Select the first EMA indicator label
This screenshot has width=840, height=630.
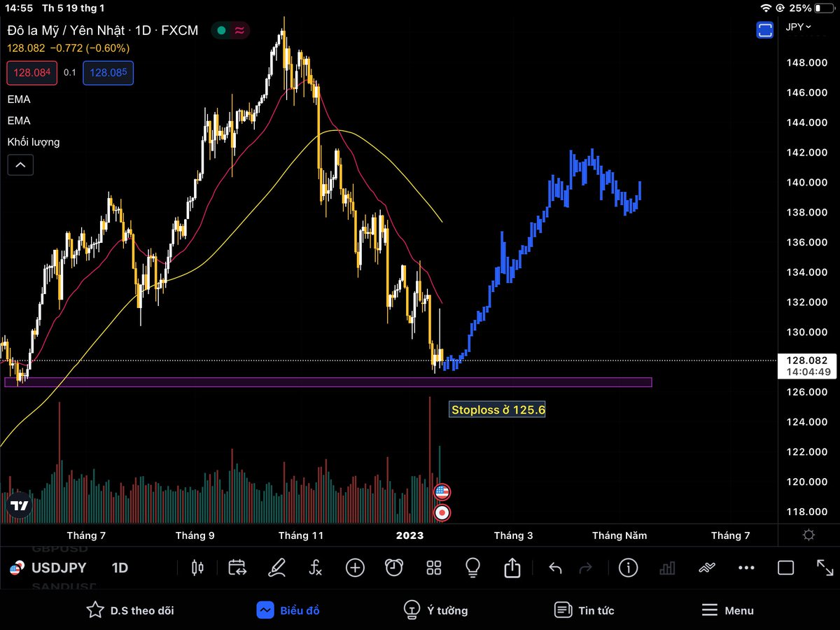pyautogui.click(x=19, y=99)
